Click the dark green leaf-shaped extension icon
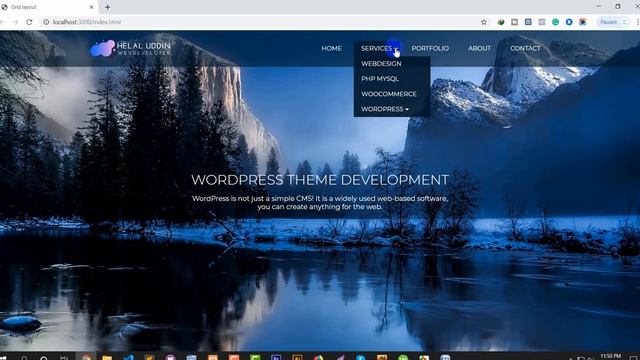This screenshot has height=360, width=640. coord(501,22)
